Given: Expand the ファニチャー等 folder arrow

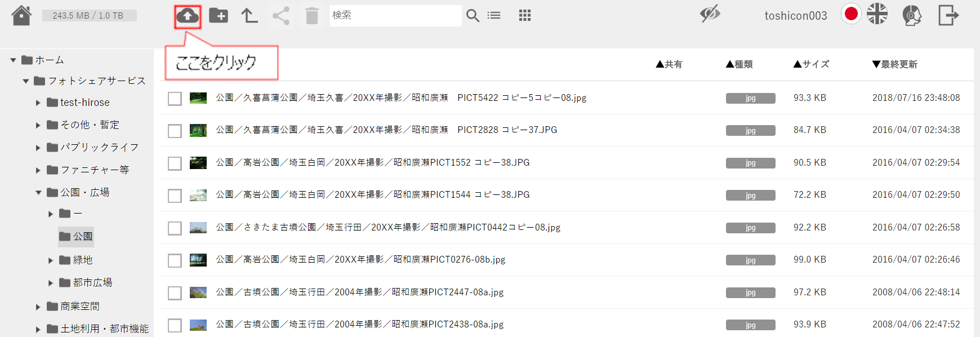Looking at the screenshot, I should point(38,170).
